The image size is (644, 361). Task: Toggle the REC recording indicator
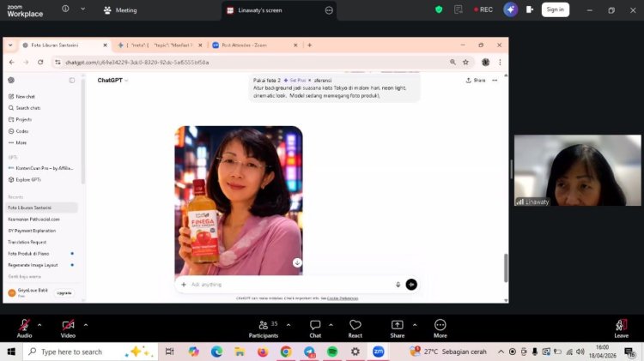(483, 9)
